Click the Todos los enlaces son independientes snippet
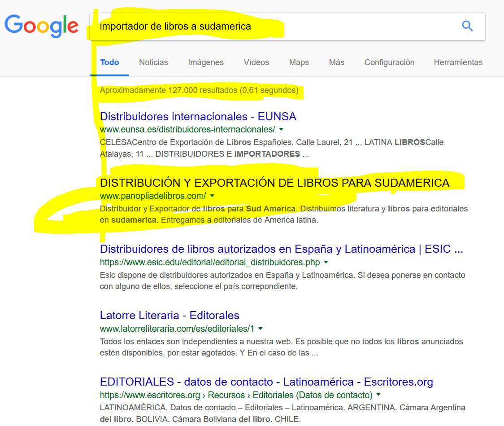The height and width of the screenshot is (426, 504). tap(281, 347)
